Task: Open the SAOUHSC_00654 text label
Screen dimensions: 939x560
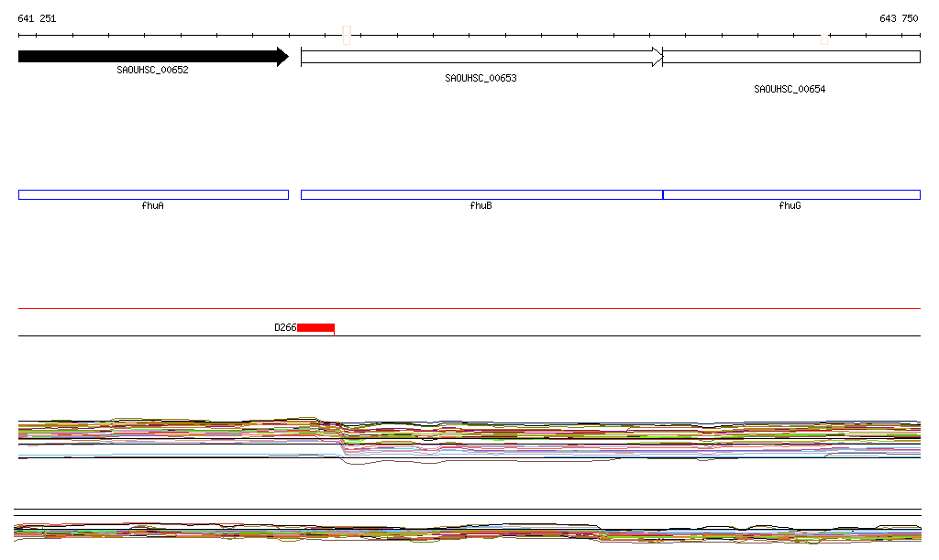Action: (790, 90)
